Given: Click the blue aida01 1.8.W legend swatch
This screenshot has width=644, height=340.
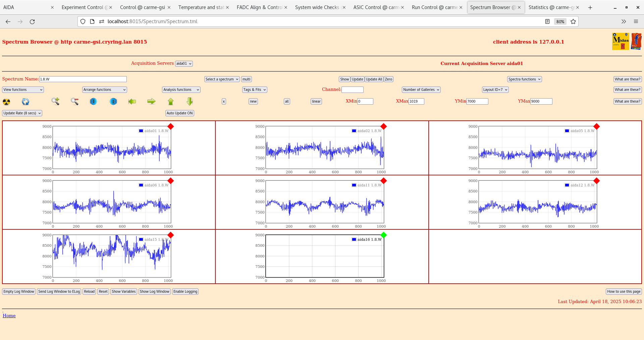Looking at the screenshot, I should 141,131.
